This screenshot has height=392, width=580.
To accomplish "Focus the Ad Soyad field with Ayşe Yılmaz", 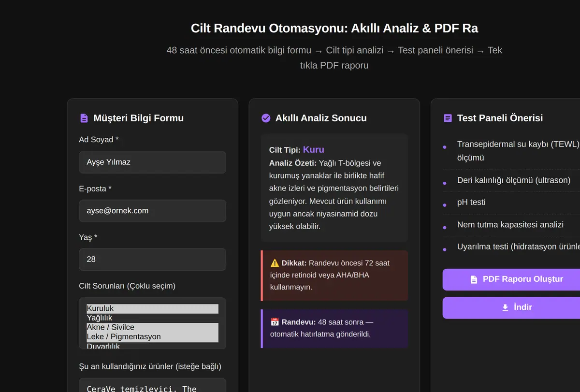I will tap(152, 162).
